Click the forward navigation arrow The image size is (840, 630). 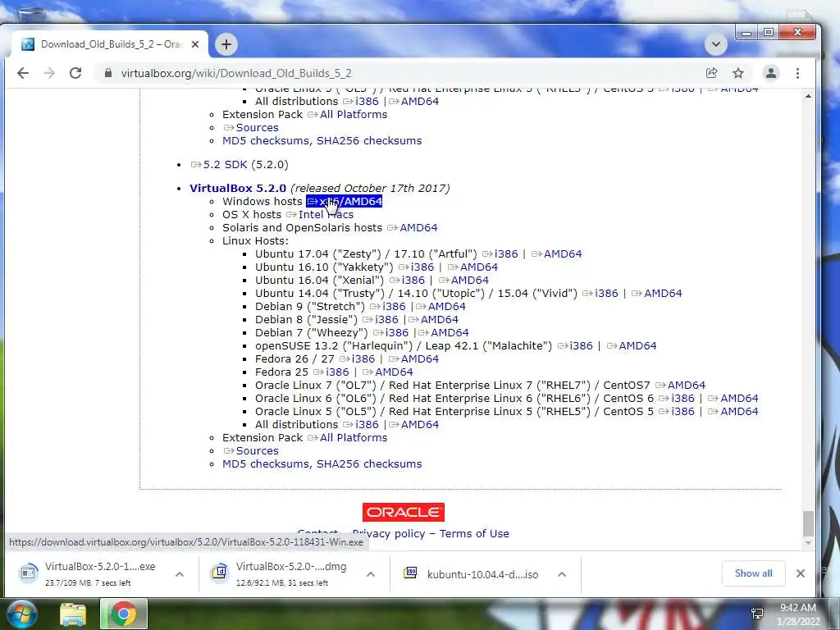coord(49,73)
